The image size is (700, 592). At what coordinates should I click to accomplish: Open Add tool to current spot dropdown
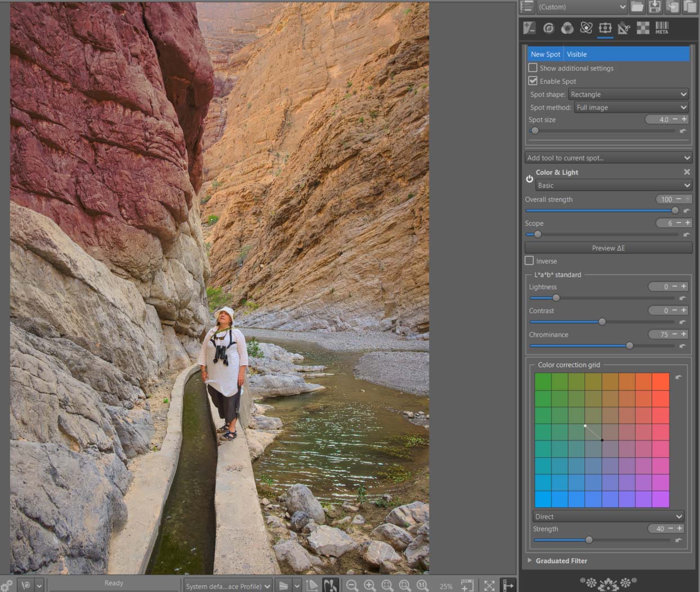[608, 158]
